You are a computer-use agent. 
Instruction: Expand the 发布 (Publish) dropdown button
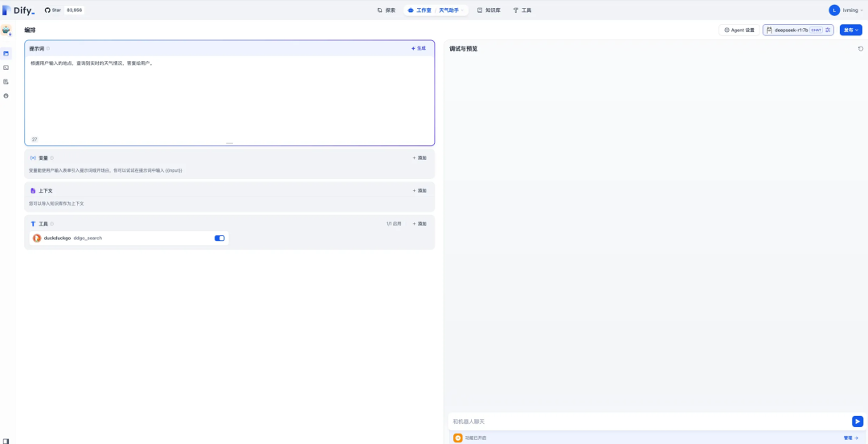[850, 30]
